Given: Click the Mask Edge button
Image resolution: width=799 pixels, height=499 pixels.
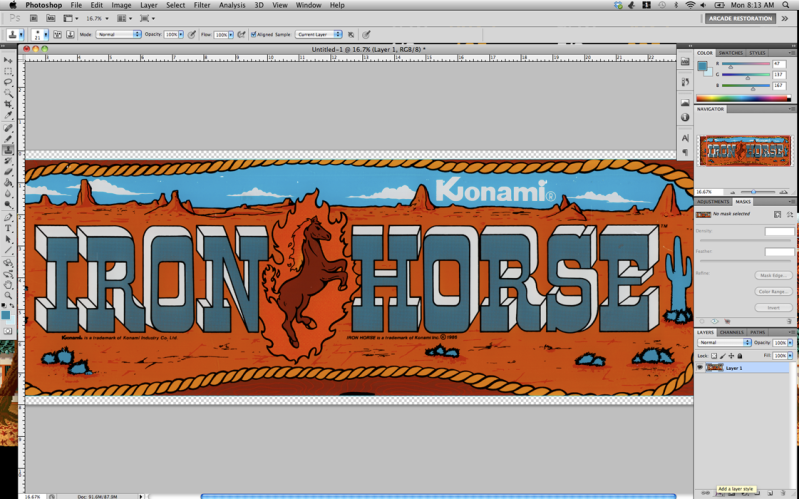Looking at the screenshot, I should coord(773,275).
